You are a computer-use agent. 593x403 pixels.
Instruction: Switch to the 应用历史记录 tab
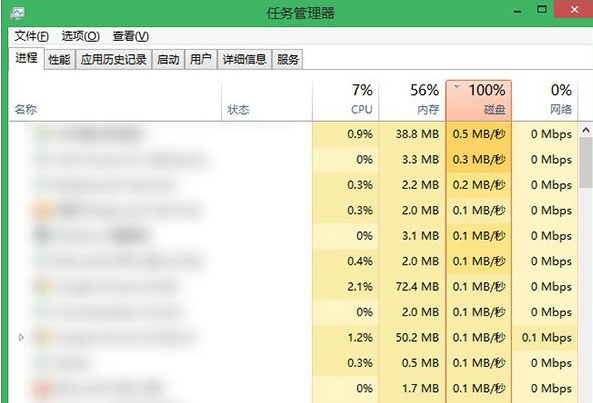pos(113,59)
